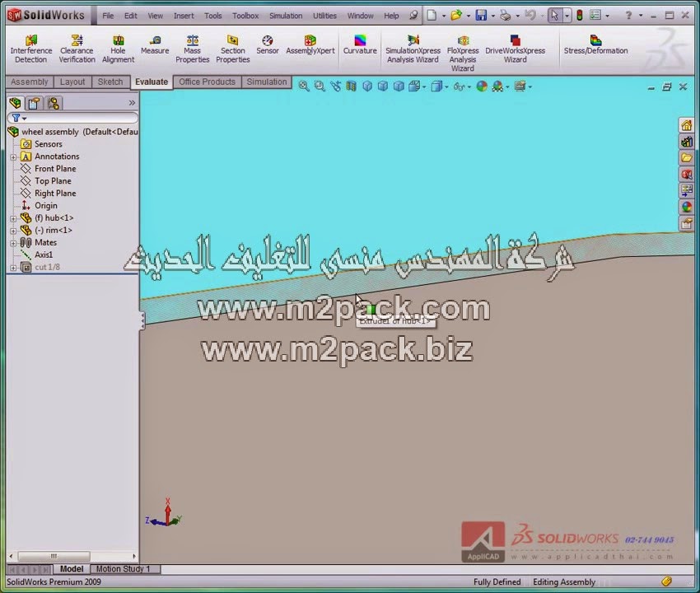This screenshot has height=593, width=700.
Task: Switch to Office Products tab
Action: pos(207,82)
